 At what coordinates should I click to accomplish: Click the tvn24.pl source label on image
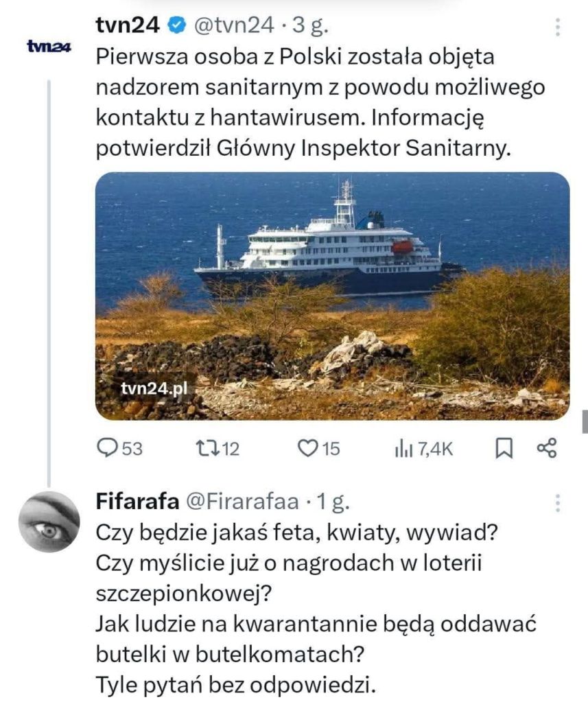click(x=154, y=388)
